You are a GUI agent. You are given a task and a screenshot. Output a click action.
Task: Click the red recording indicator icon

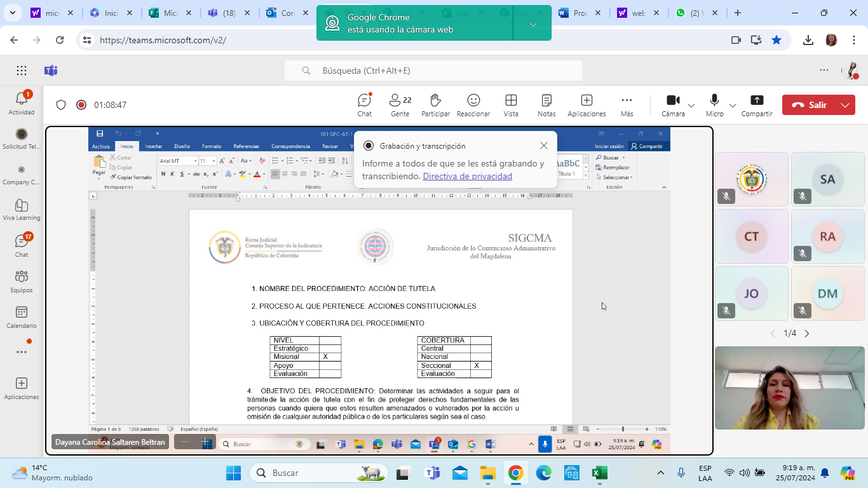[81, 105]
